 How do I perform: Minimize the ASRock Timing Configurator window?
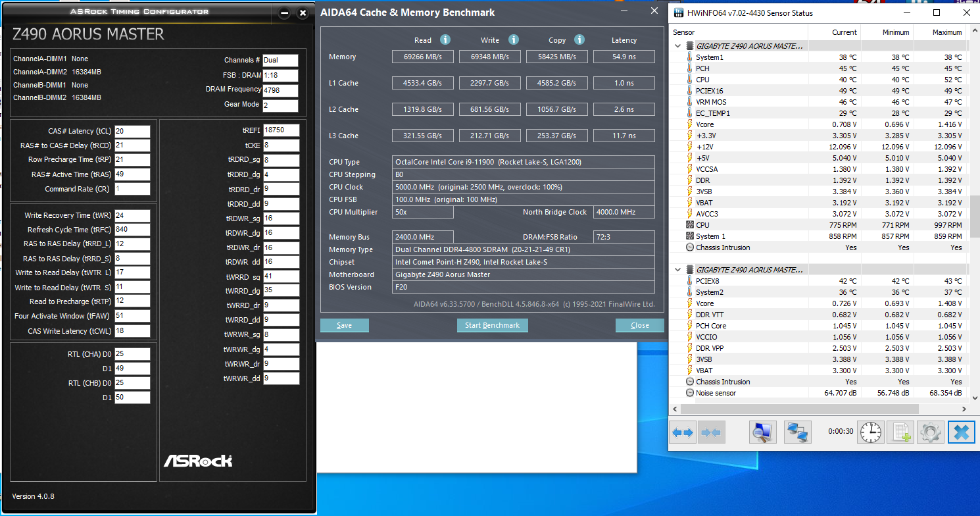[x=284, y=13]
